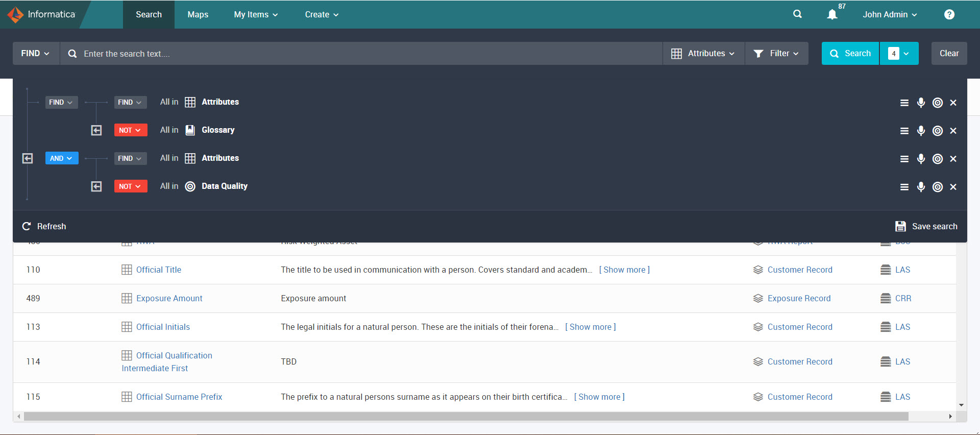Image resolution: width=980 pixels, height=435 pixels.
Task: Click the microphone icon in Glossary row
Action: pos(921,131)
